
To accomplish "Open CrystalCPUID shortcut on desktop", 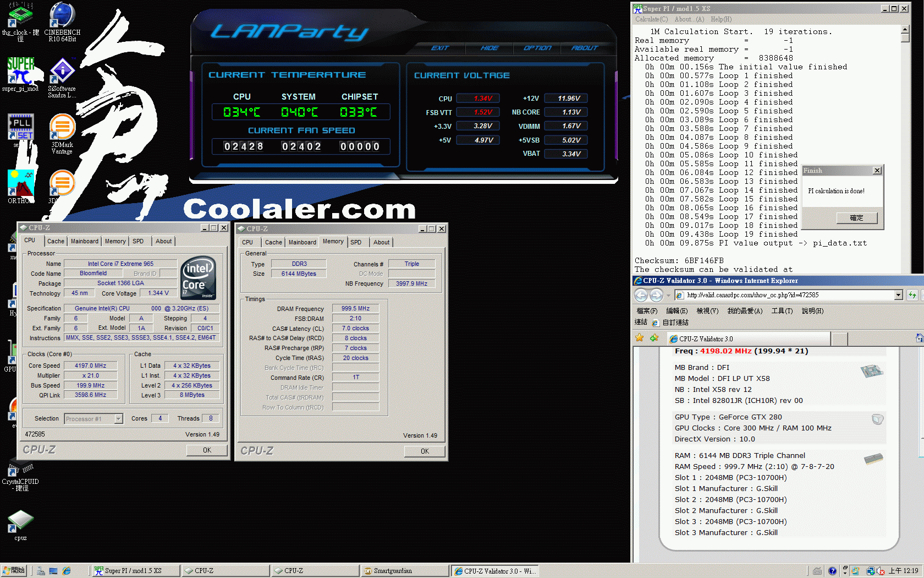I will (20, 477).
